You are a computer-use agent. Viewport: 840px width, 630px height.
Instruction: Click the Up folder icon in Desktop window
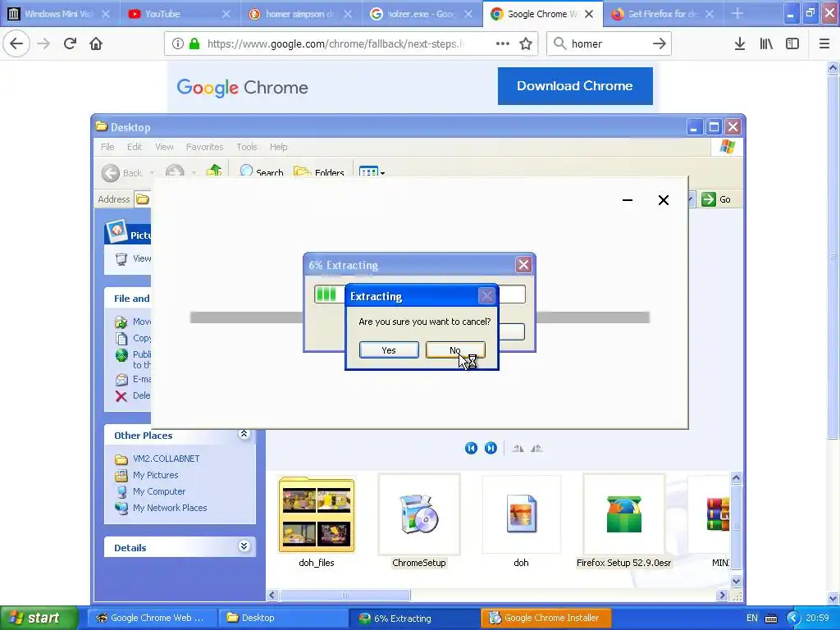[214, 171]
